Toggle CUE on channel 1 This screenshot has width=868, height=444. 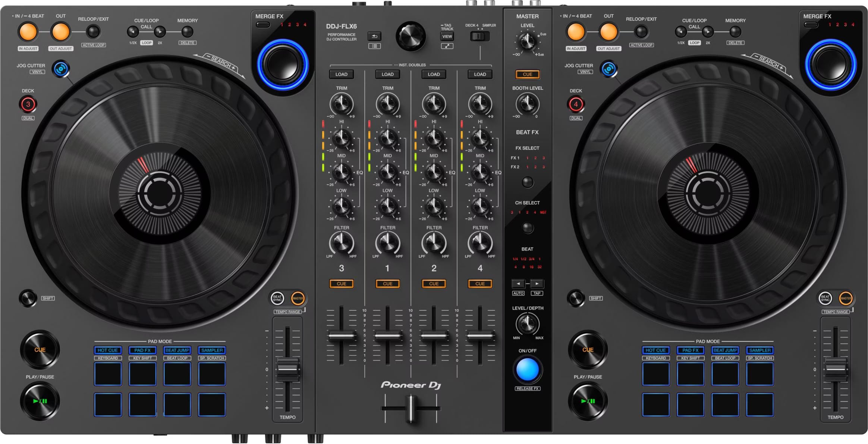point(387,284)
